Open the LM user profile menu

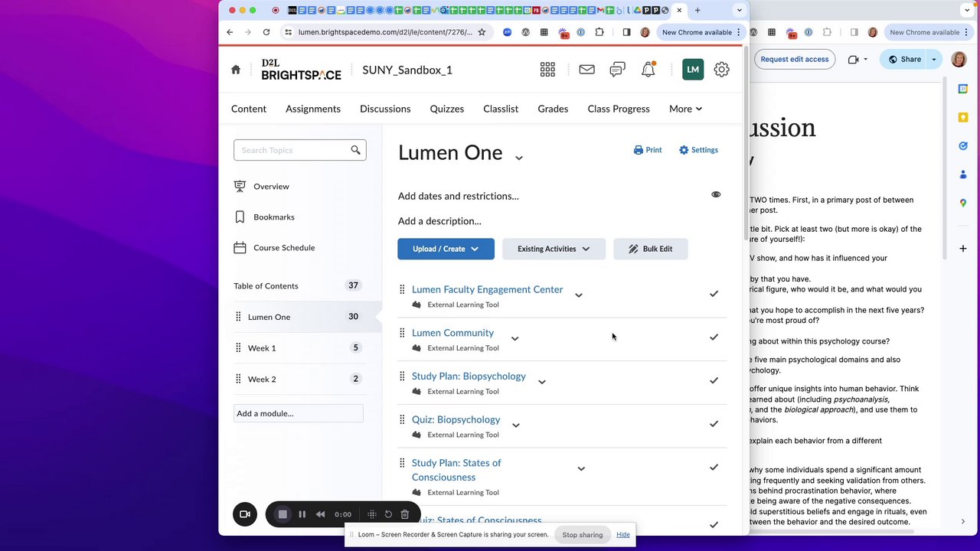click(x=693, y=70)
